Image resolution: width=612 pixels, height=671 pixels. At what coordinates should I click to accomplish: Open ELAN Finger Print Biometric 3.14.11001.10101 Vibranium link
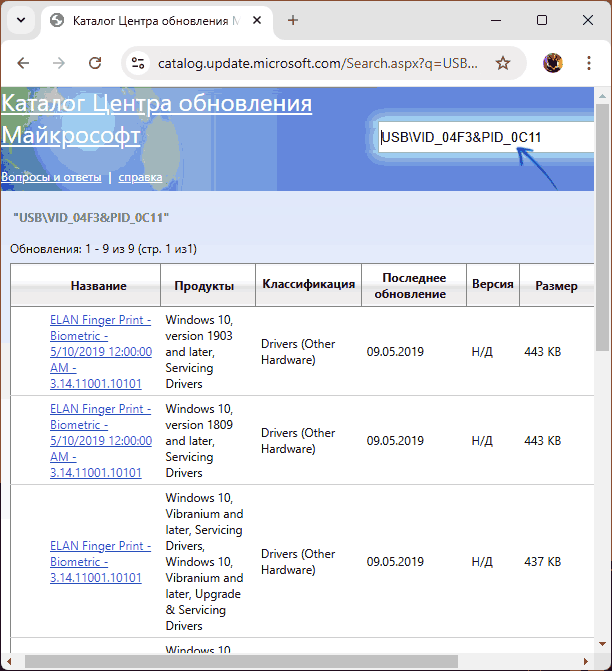pyautogui.click(x=100, y=562)
